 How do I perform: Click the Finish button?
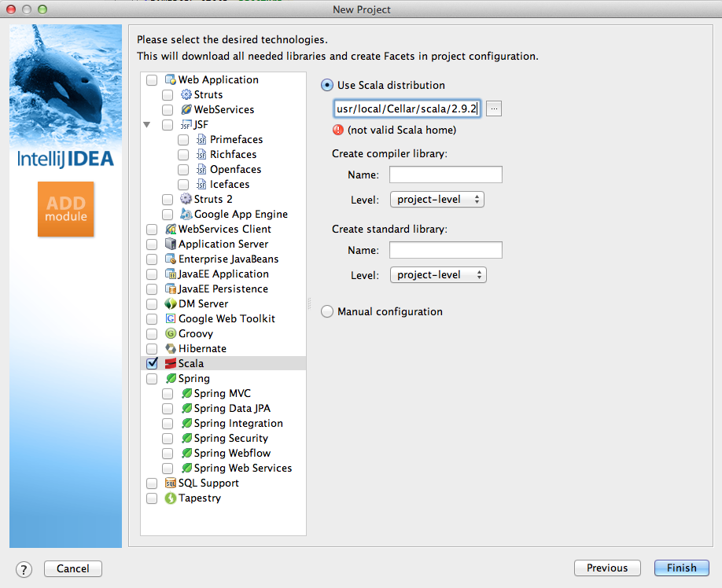(x=681, y=568)
